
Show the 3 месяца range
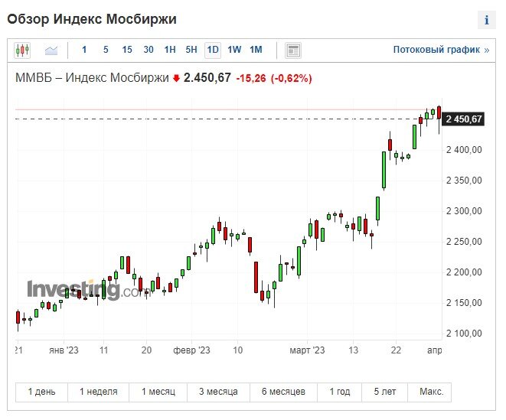[218, 392]
